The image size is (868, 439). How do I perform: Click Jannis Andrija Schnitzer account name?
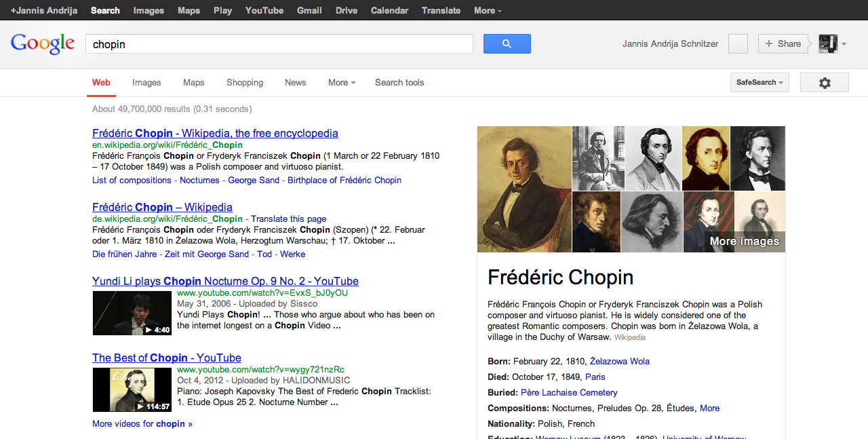(670, 44)
